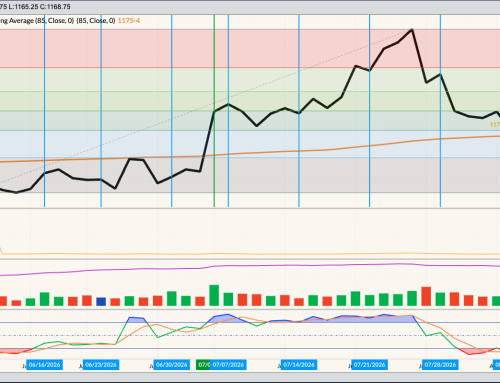Select the 06/30/2026 date label

(x=172, y=365)
